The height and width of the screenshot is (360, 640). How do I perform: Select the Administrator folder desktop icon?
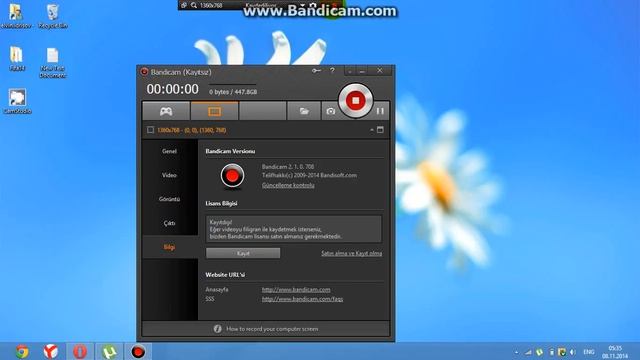(x=16, y=16)
